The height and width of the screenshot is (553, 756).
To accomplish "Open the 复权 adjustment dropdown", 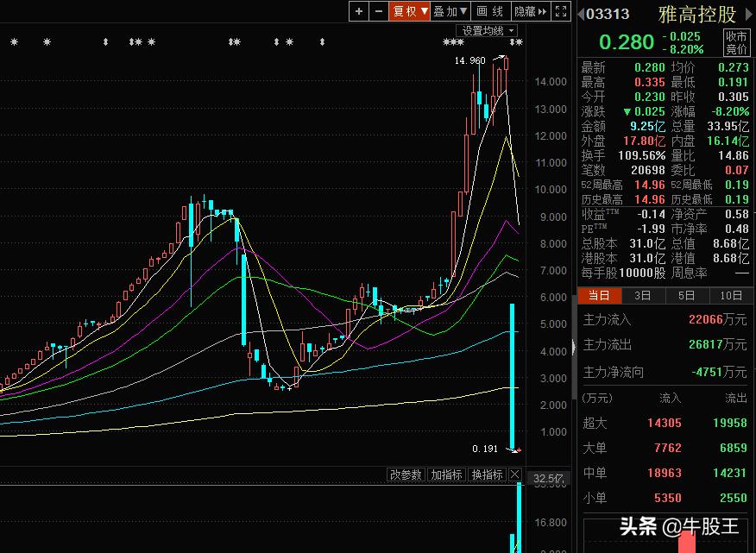I will tap(410, 11).
